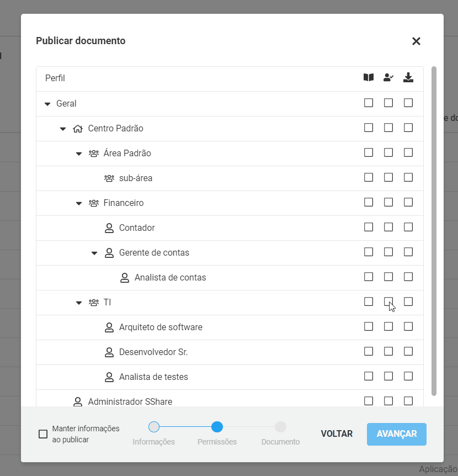Select the Arquiteto de software row
Screen dimensions: 458x476
(230, 327)
